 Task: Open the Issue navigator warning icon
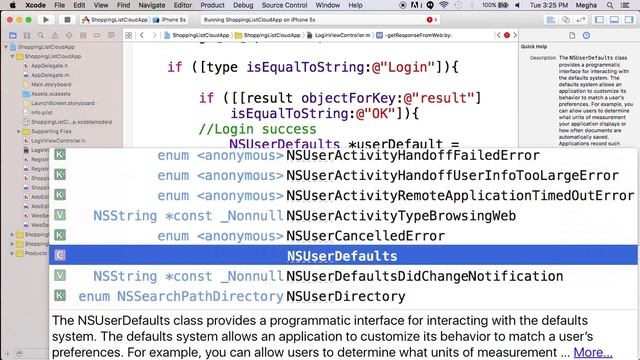point(55,36)
